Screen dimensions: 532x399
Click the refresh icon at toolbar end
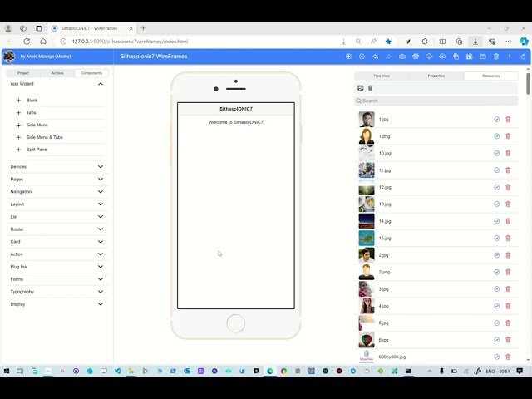[523, 57]
